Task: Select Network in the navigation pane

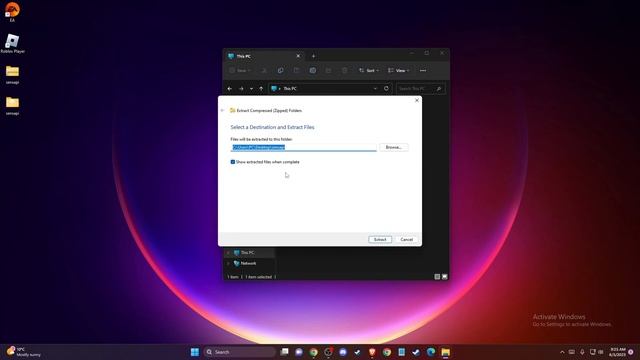Action: coord(248,264)
